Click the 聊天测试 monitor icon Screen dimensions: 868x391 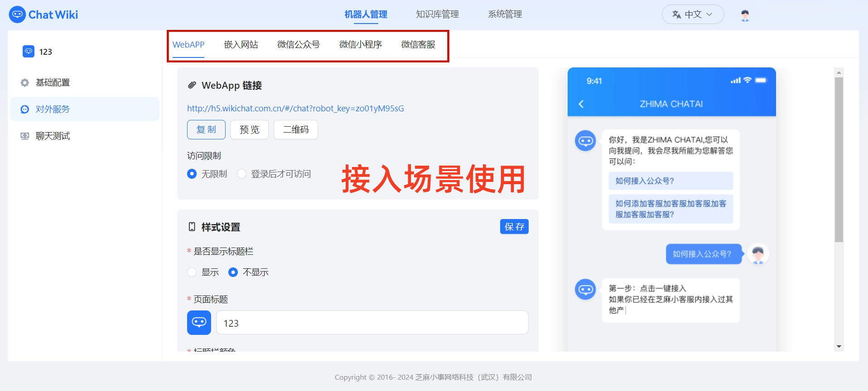(25, 136)
